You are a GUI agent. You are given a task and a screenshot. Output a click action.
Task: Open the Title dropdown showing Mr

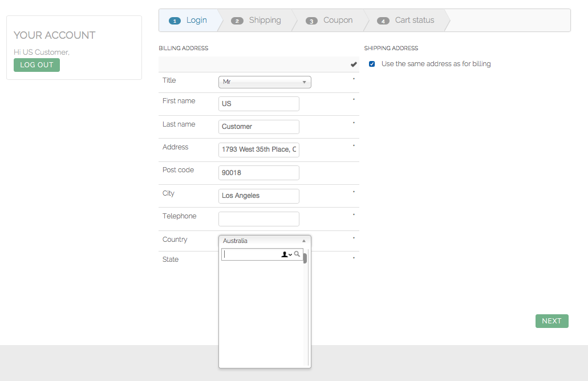[265, 82]
